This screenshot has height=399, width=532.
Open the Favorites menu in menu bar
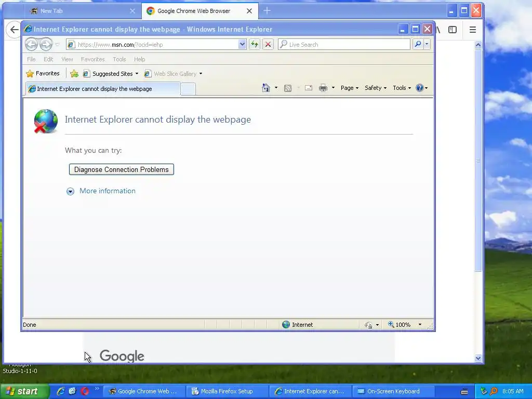point(92,59)
